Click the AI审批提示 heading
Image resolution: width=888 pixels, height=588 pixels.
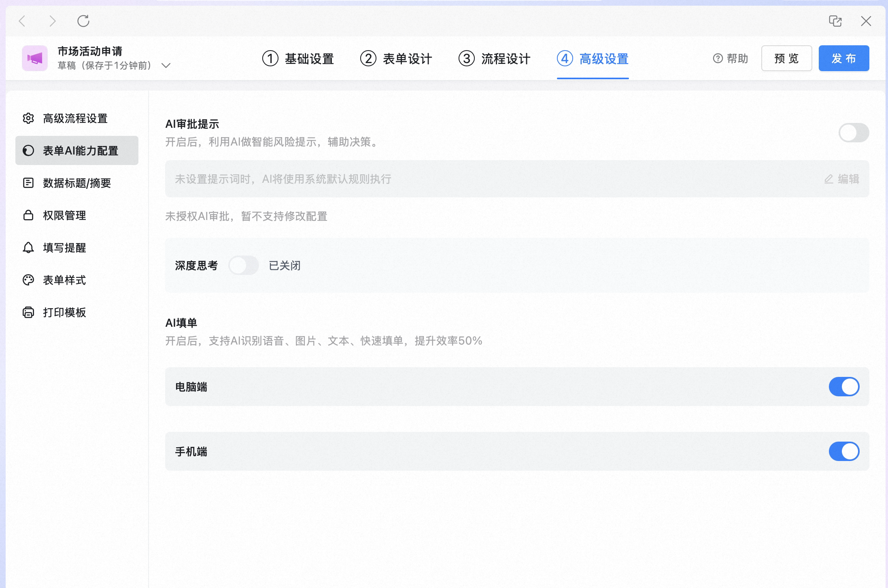192,124
